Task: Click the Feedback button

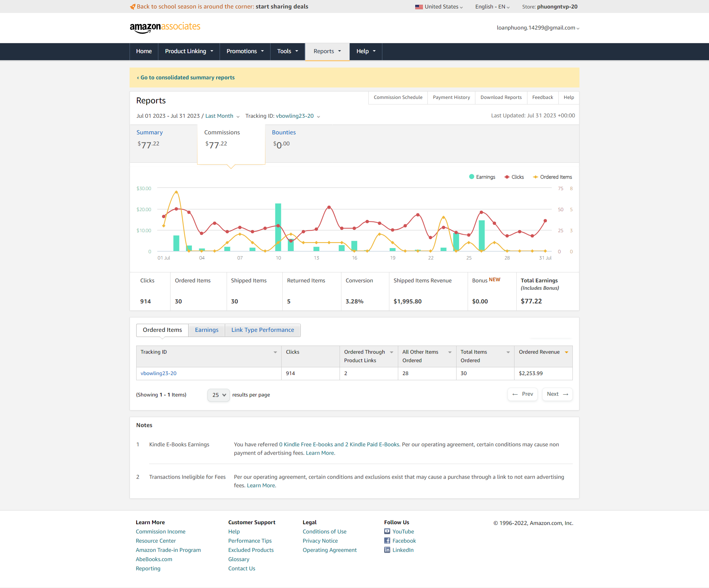Action: click(x=543, y=97)
